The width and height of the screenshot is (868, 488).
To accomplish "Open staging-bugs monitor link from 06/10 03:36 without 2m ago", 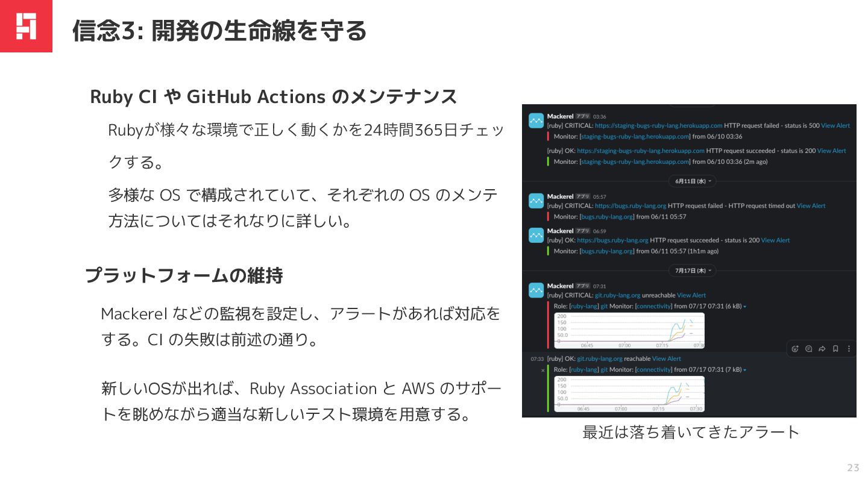I will click(635, 137).
